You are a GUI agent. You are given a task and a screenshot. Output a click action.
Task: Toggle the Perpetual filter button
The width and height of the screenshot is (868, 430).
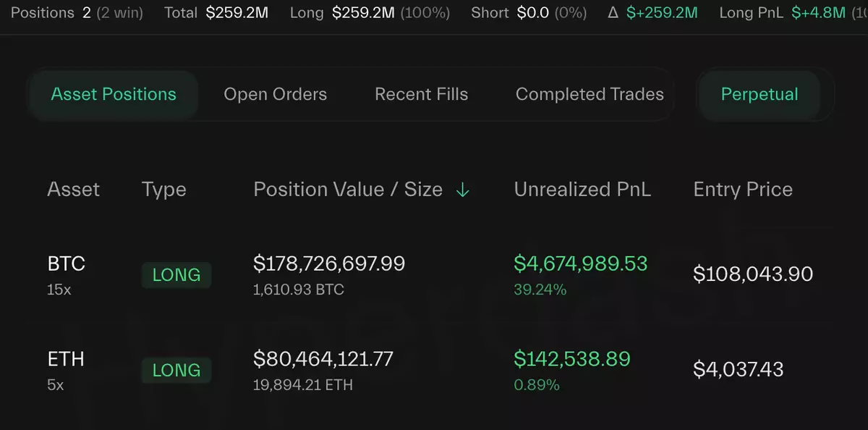coord(759,94)
